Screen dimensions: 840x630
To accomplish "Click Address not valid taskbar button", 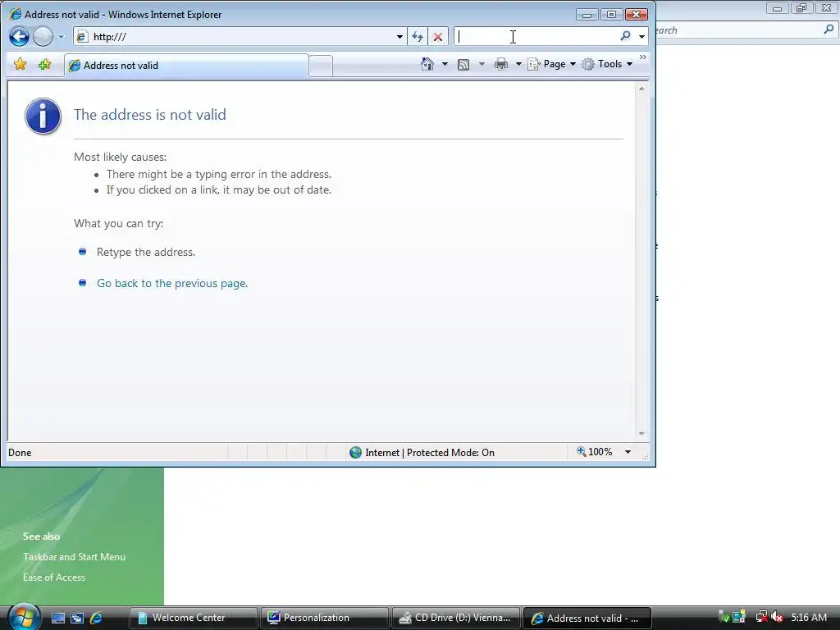I will point(587,618).
